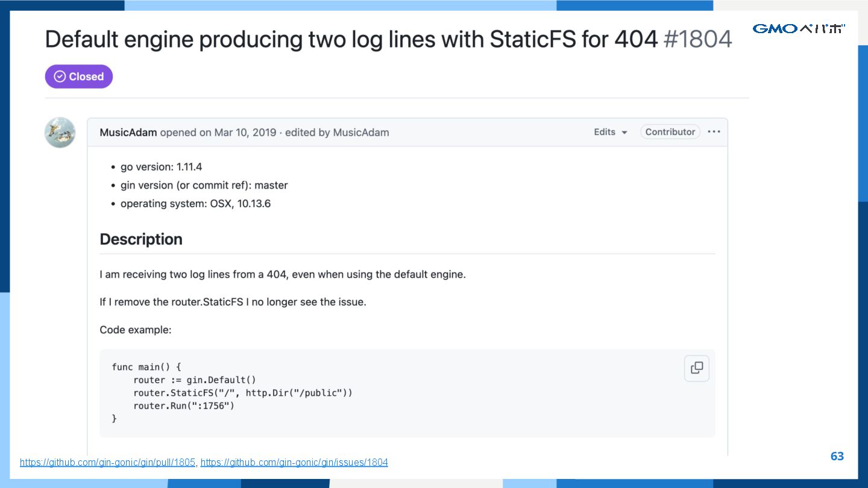Click the Contributor badge
This screenshot has width=868, height=488.
coord(670,132)
